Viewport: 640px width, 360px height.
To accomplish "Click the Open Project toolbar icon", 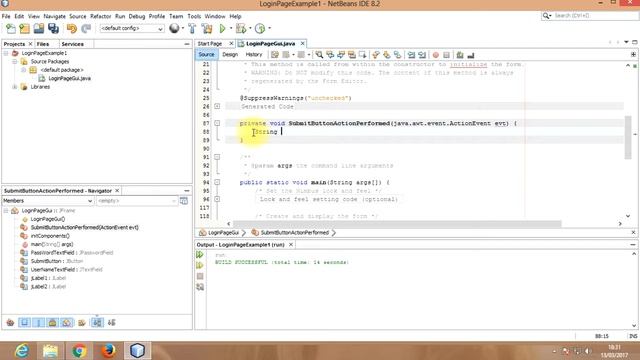I will click(39, 29).
